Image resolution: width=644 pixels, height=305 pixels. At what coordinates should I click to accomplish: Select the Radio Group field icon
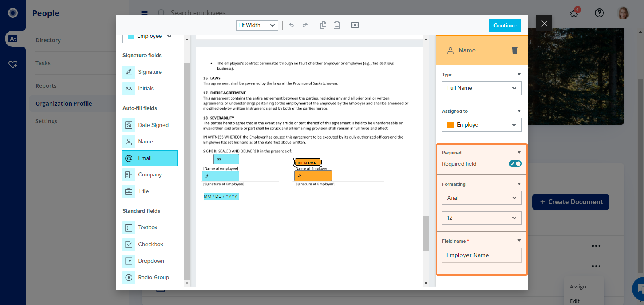click(129, 277)
